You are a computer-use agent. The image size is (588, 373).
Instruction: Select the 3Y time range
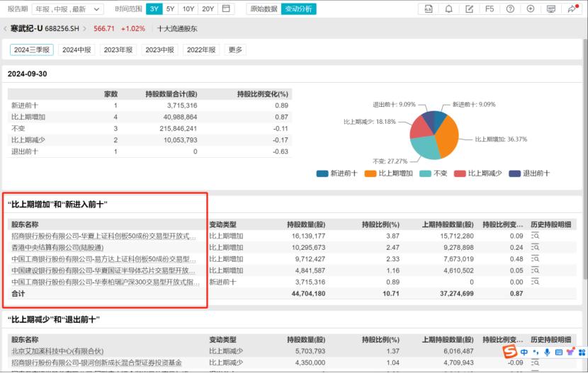(x=154, y=9)
